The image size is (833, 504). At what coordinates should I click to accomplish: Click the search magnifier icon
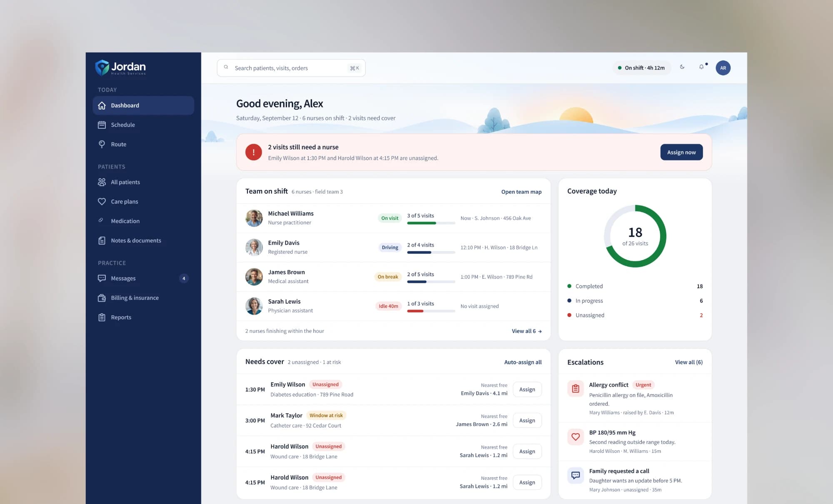[226, 67]
